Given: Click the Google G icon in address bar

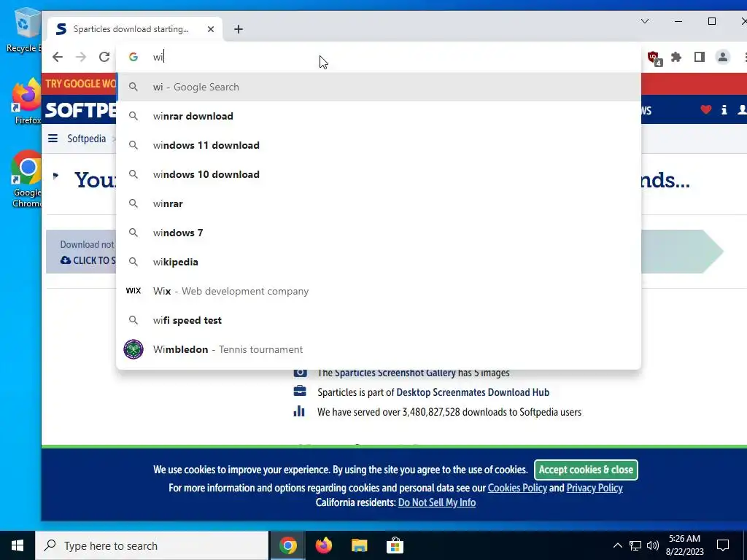Looking at the screenshot, I should (133, 57).
